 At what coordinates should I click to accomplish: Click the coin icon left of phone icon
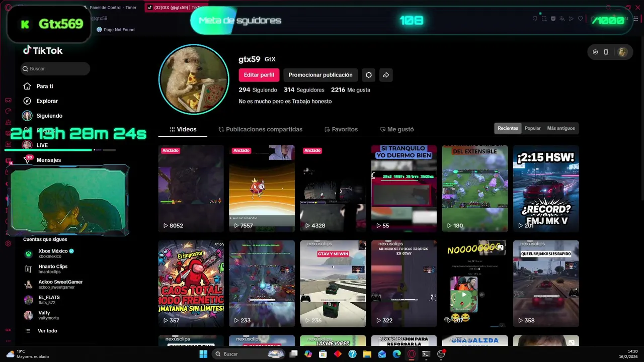595,52
